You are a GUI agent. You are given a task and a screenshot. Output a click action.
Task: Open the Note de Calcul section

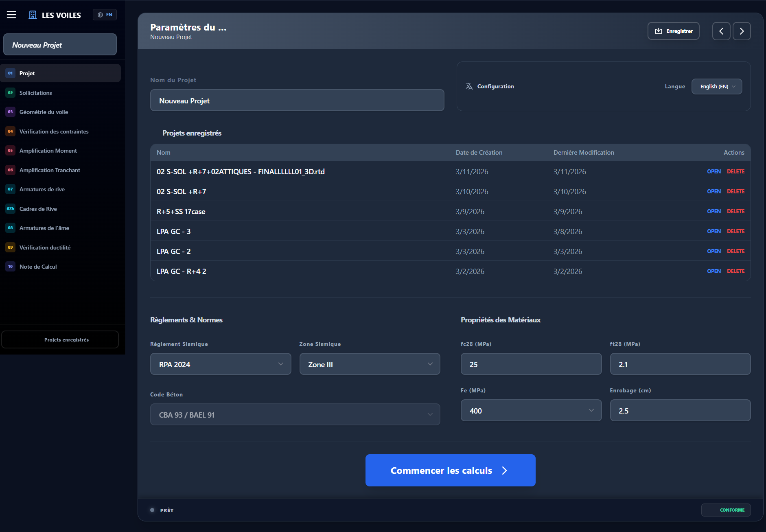pyautogui.click(x=38, y=266)
